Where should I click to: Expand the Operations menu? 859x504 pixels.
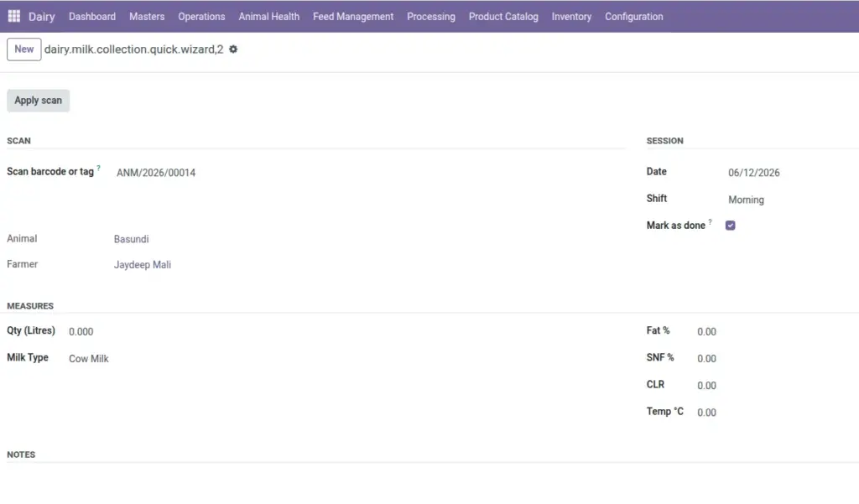tap(201, 17)
